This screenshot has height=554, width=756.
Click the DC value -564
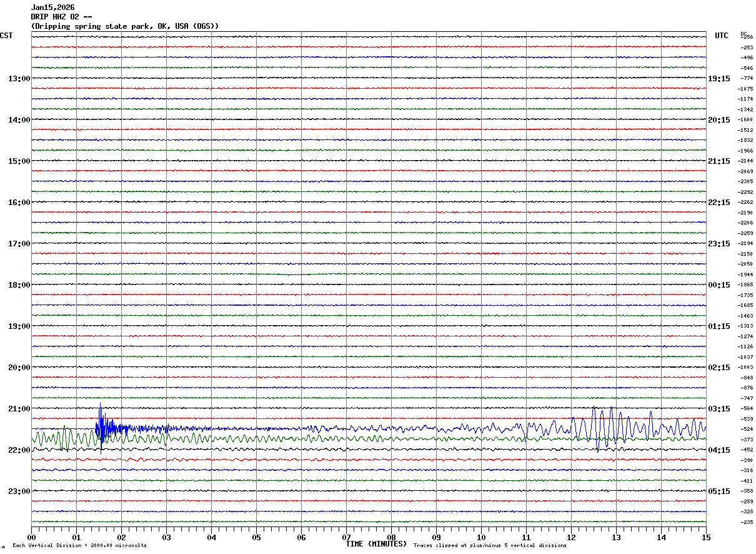tap(747, 408)
